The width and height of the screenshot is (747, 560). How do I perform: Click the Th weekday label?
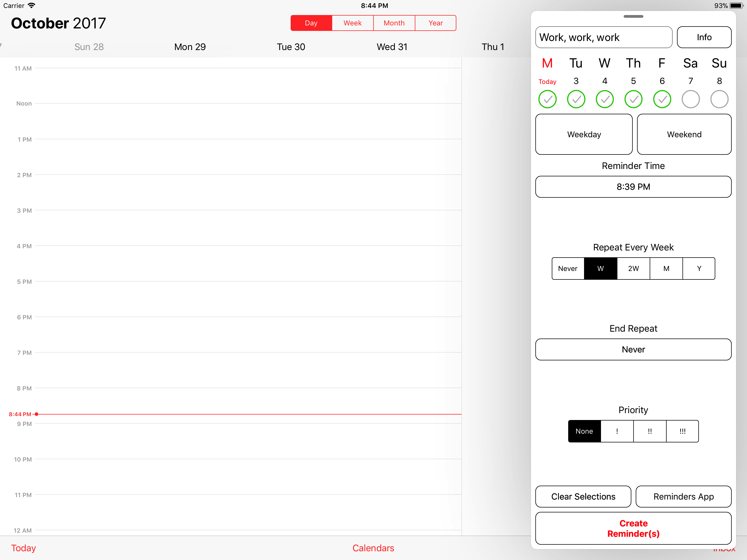click(633, 63)
